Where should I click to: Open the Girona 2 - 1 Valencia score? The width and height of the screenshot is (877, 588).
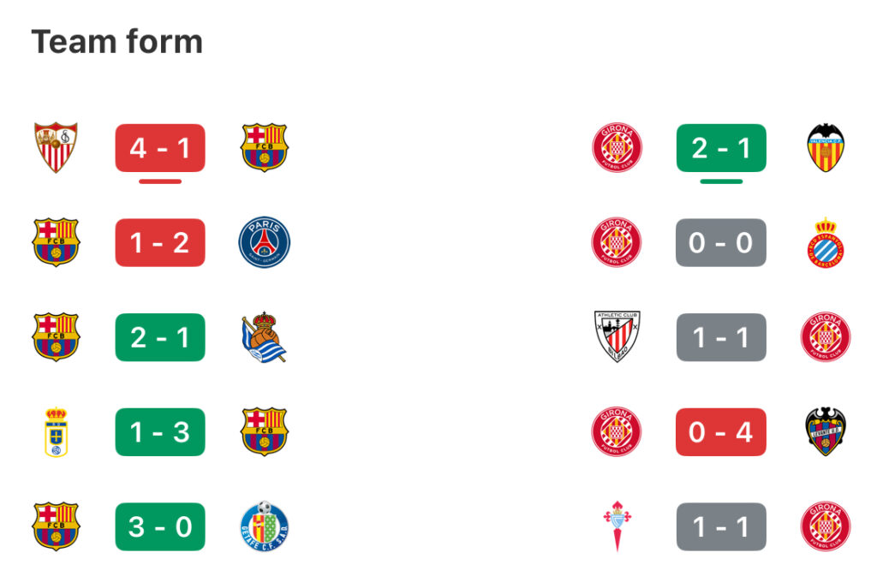pos(721,148)
